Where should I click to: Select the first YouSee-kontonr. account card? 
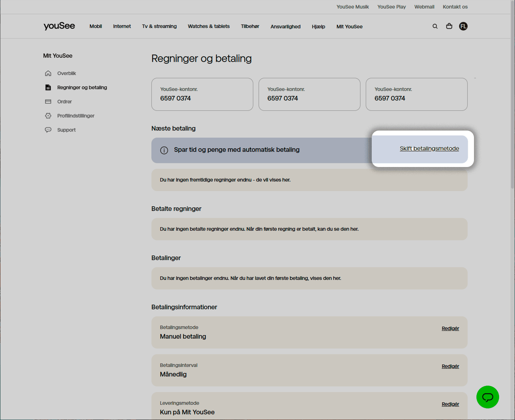(202, 94)
